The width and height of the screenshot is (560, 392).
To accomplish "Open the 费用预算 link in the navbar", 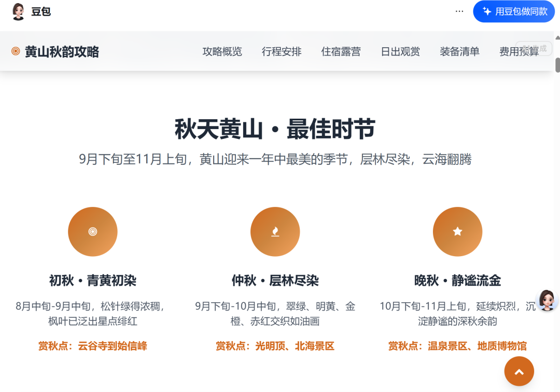I will pos(519,51).
